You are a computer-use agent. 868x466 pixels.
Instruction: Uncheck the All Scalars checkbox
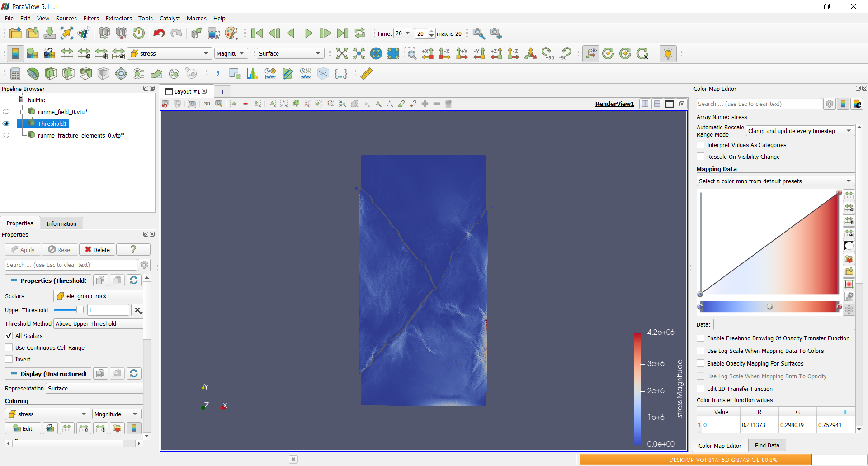[x=9, y=336]
